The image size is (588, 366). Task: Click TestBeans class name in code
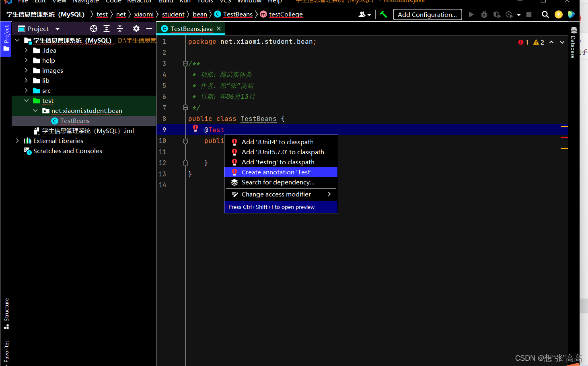(259, 119)
